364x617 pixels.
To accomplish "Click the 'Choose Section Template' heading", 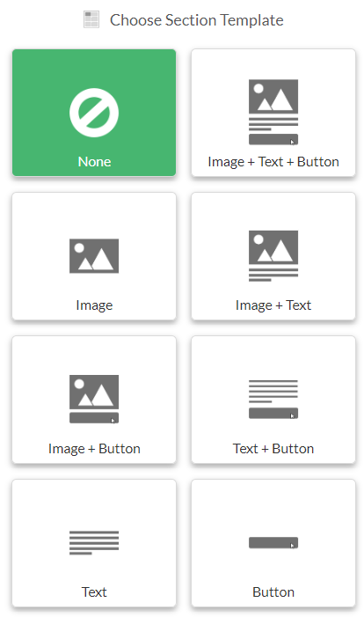I will [x=197, y=20].
